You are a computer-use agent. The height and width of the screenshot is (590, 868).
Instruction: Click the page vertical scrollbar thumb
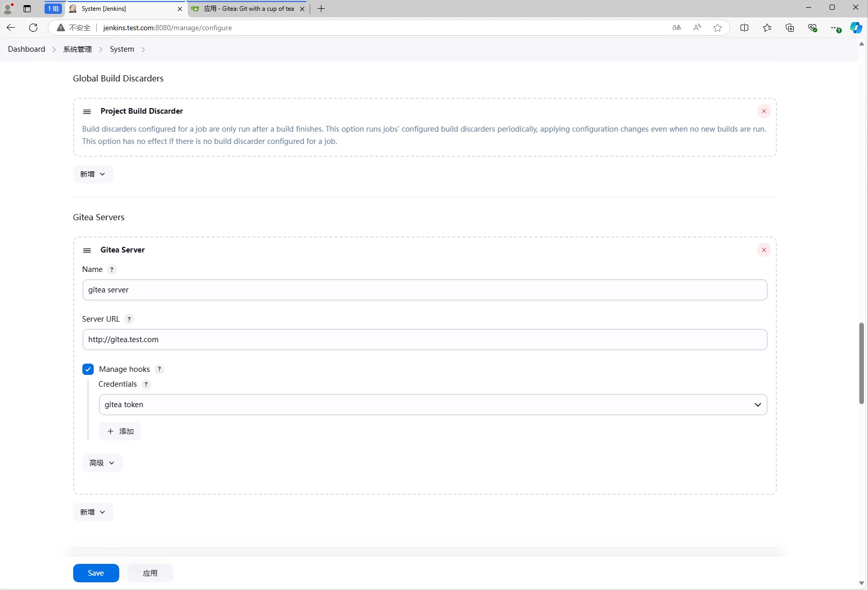pos(861,363)
